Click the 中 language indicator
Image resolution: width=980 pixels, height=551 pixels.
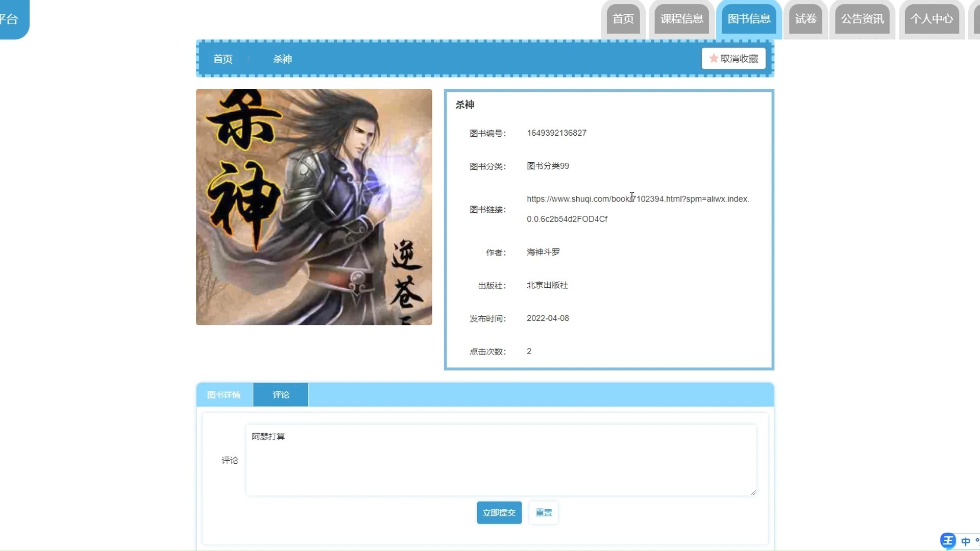pos(965,541)
